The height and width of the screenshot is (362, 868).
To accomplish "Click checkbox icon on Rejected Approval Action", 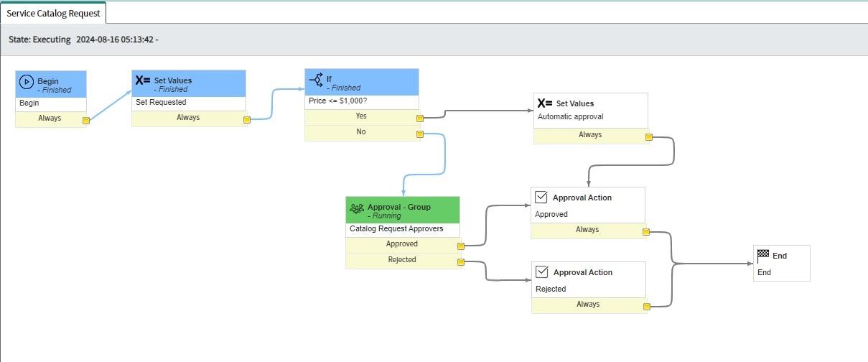I will point(542,272).
